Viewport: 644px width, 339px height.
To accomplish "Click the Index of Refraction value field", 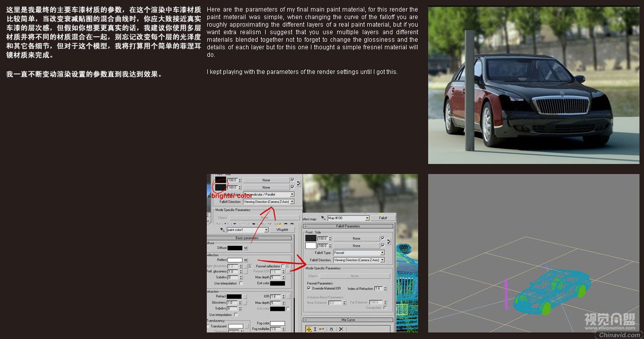I will pyautogui.click(x=378, y=288).
